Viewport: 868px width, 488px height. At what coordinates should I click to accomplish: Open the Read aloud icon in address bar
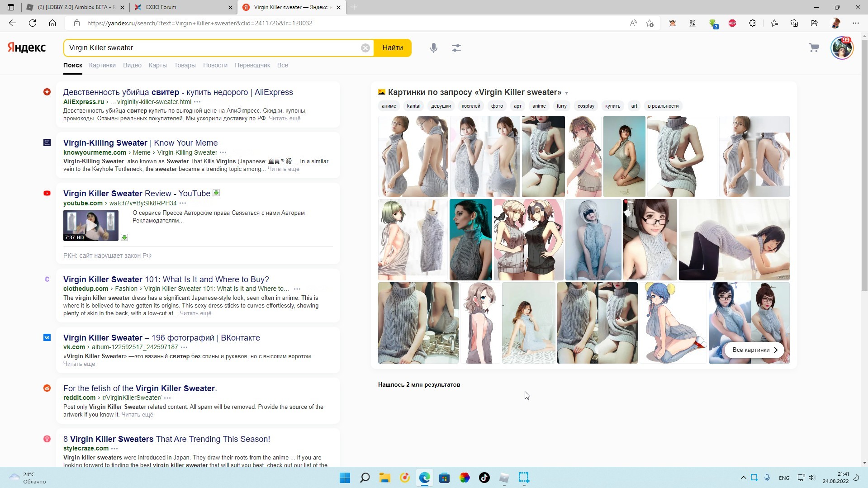pyautogui.click(x=633, y=23)
